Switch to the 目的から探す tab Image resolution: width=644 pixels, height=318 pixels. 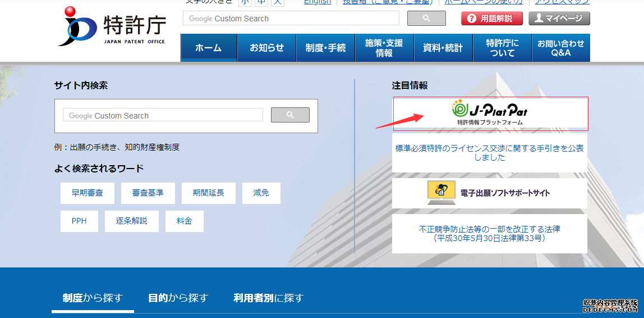tap(178, 298)
